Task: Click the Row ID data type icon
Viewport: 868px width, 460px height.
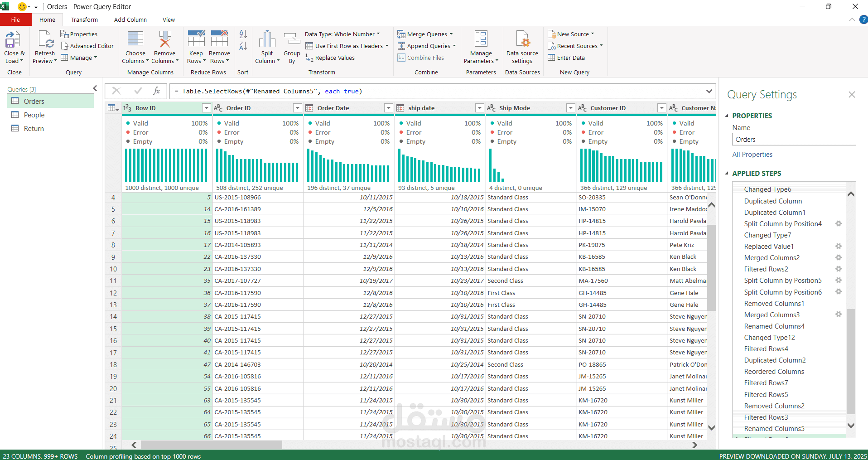Action: (x=127, y=108)
